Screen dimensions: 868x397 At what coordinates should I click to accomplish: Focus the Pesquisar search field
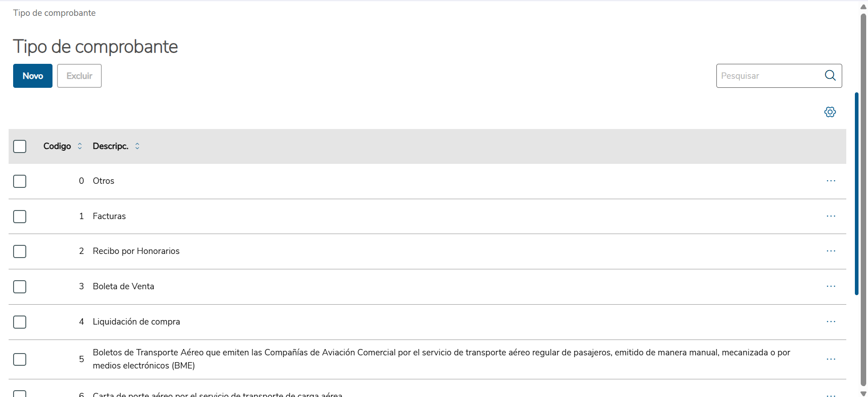point(769,76)
